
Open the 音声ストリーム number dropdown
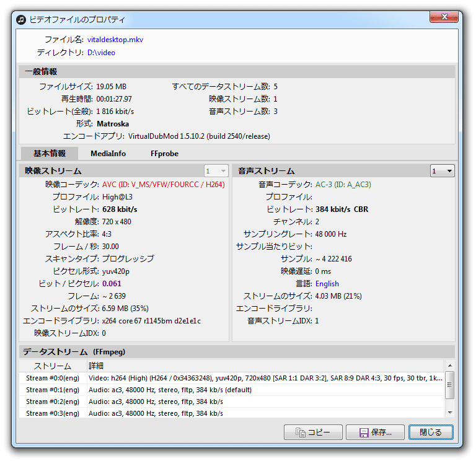pyautogui.click(x=443, y=171)
